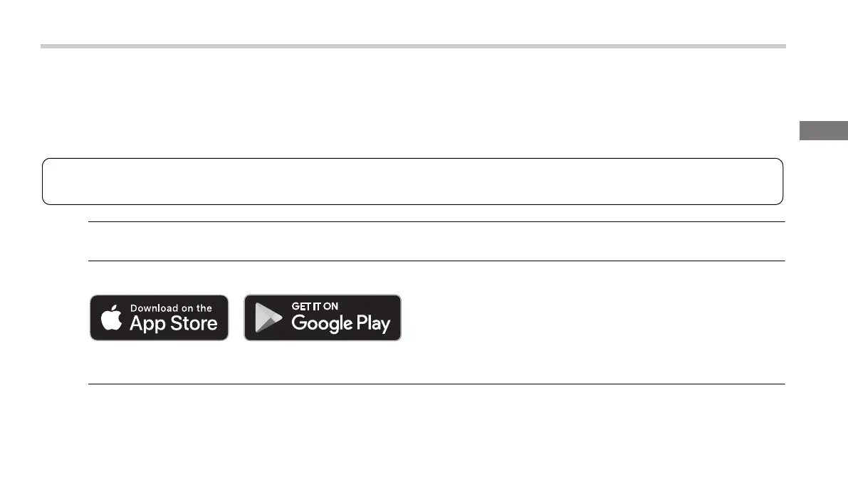
Task: Click the divider line below the store badges
Action: pos(436,384)
